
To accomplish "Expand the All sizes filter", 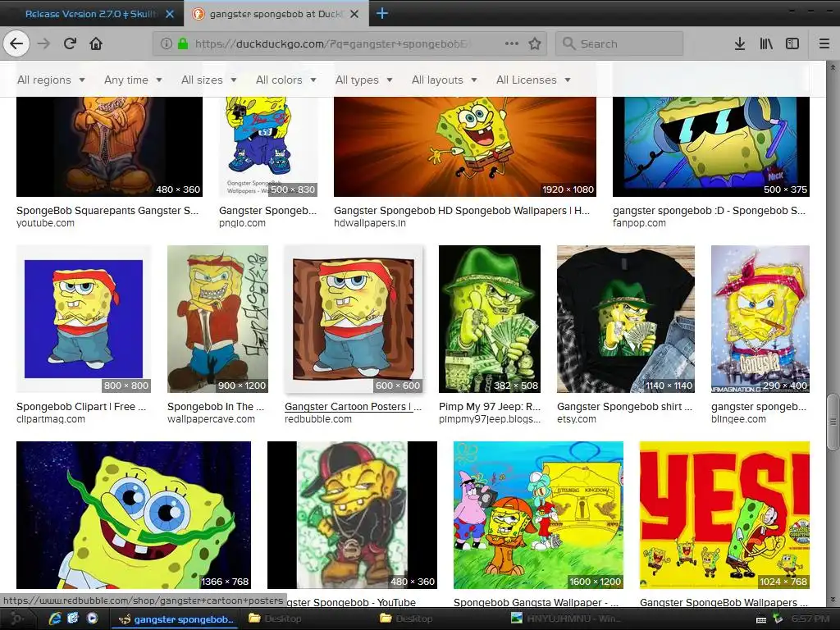I will pos(209,80).
